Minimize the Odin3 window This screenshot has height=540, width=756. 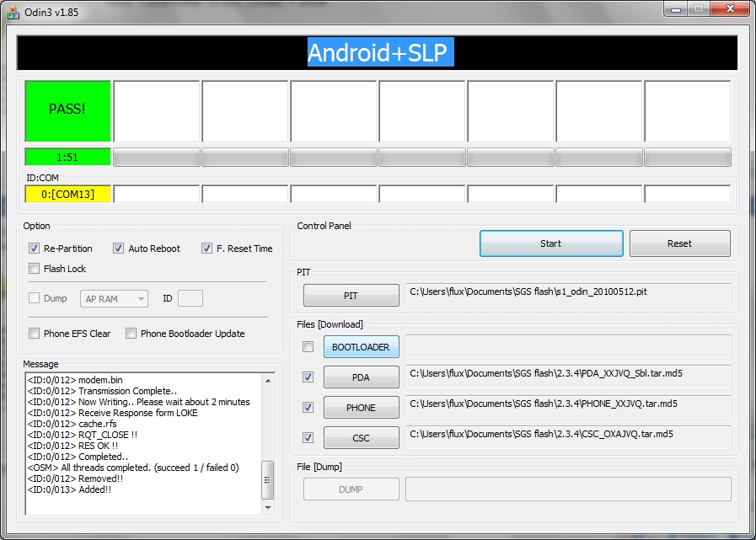(x=676, y=8)
